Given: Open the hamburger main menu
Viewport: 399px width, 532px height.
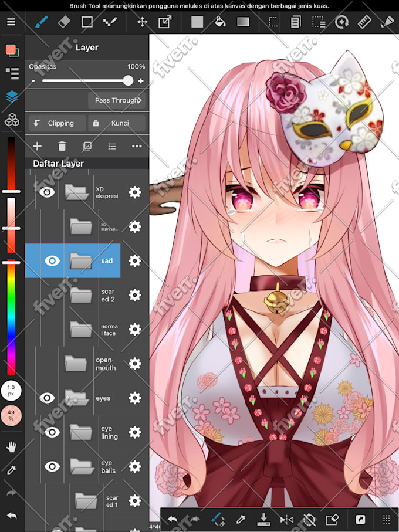Looking at the screenshot, I should click(11, 22).
